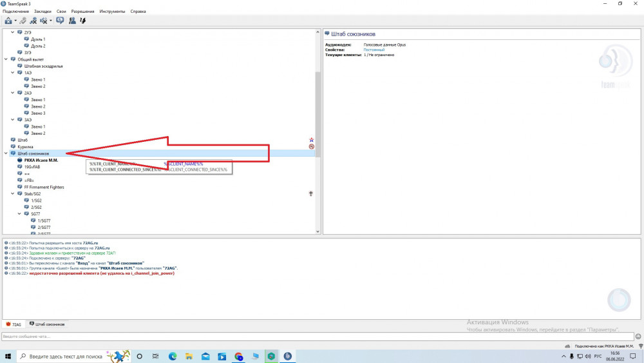Select the Дуэль 2 channel
Viewport: 644px width, 363px height.
click(x=38, y=46)
